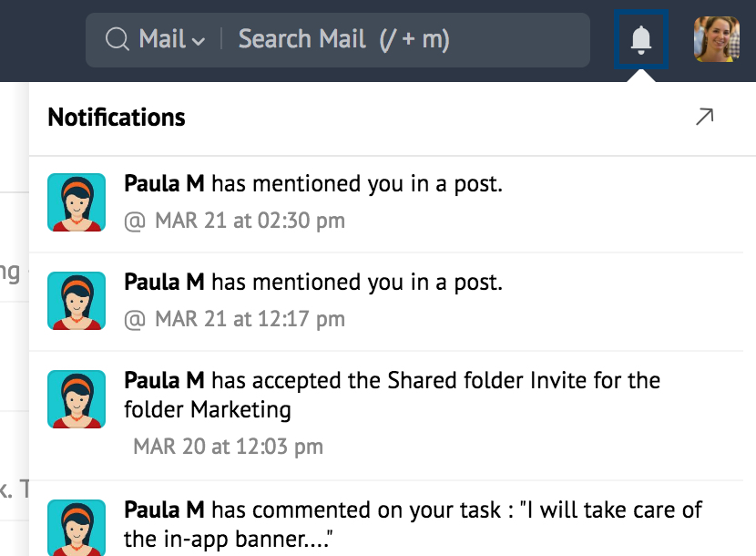Click the Notifications panel heading

pyautogui.click(x=117, y=118)
